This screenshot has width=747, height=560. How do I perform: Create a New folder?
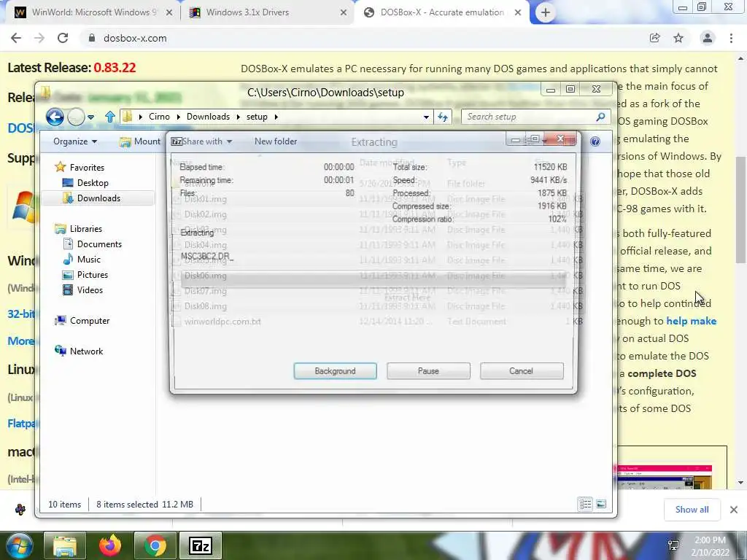coord(275,141)
